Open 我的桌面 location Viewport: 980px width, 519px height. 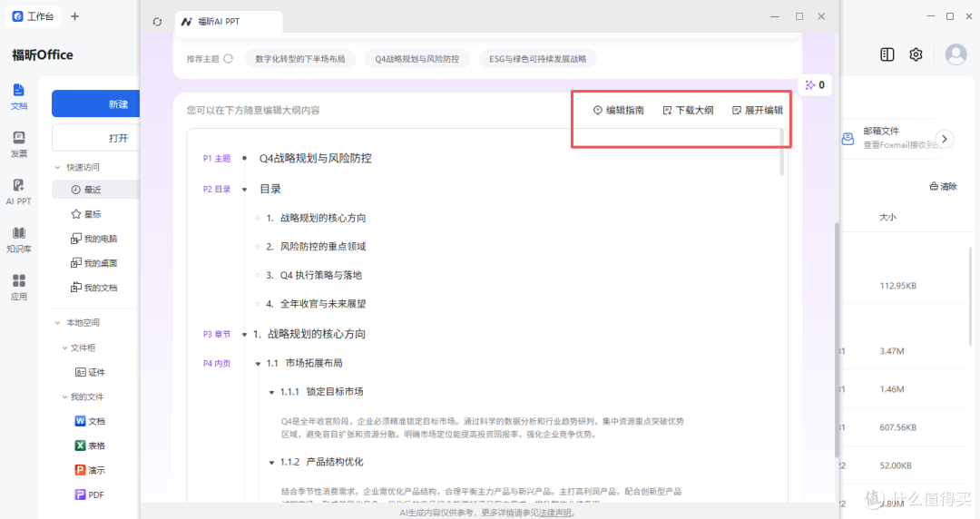pos(95,263)
